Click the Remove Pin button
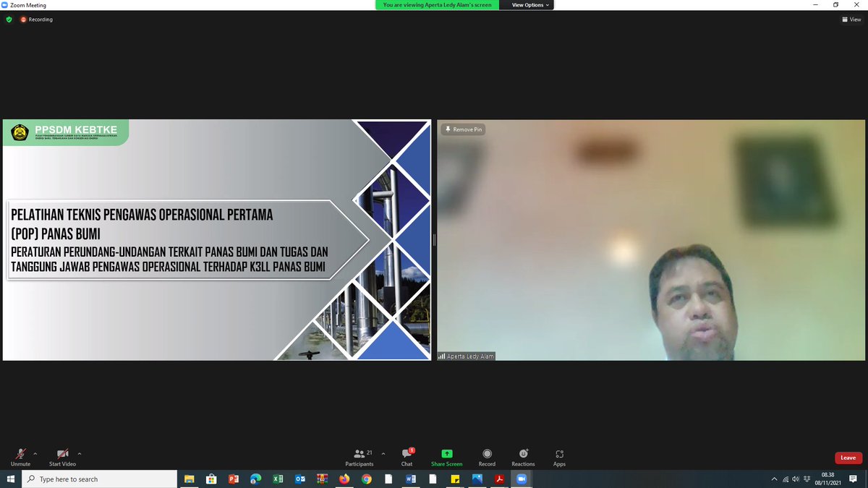The height and width of the screenshot is (488, 868). point(463,129)
